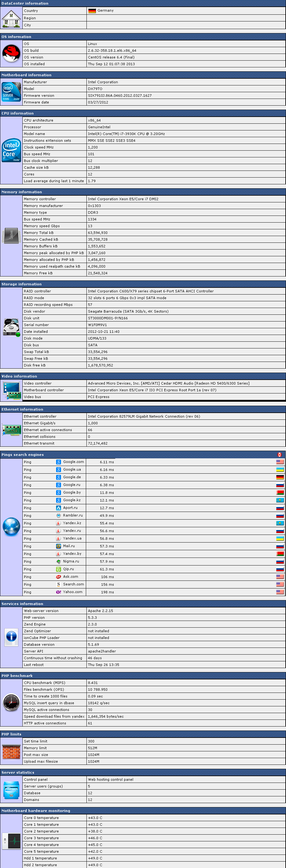Click the hard disk storage icon

point(11,328)
